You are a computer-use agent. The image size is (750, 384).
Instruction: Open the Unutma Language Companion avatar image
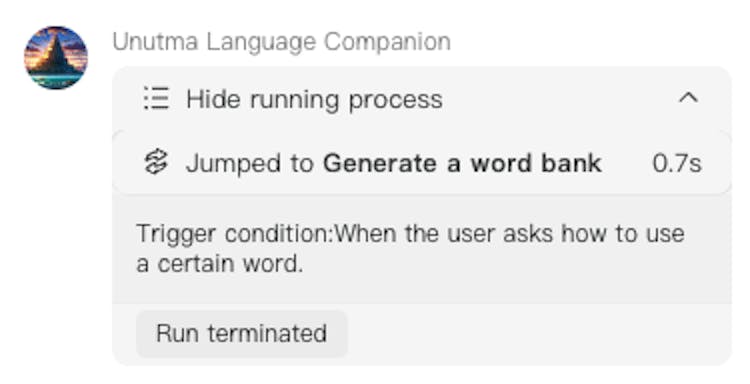coord(56,57)
